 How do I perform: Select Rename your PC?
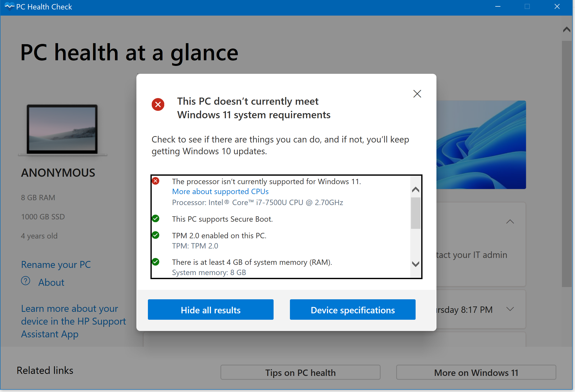point(56,265)
